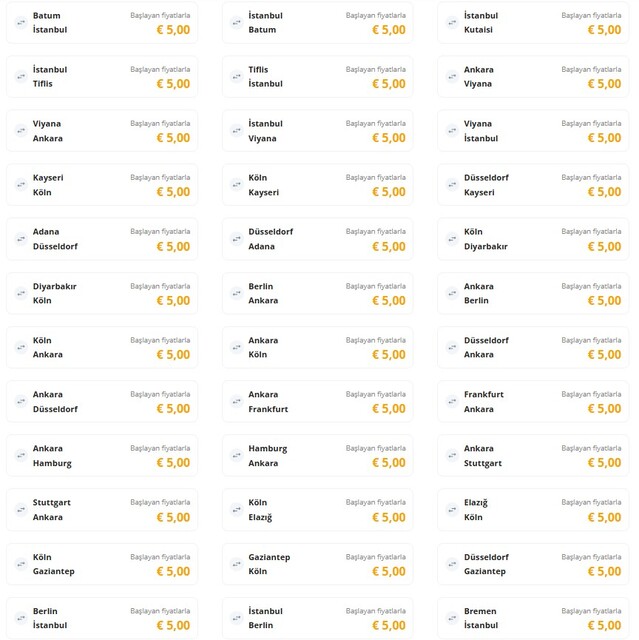Click the route icon beside İstanbul–Kutaisi

[x=450, y=22]
